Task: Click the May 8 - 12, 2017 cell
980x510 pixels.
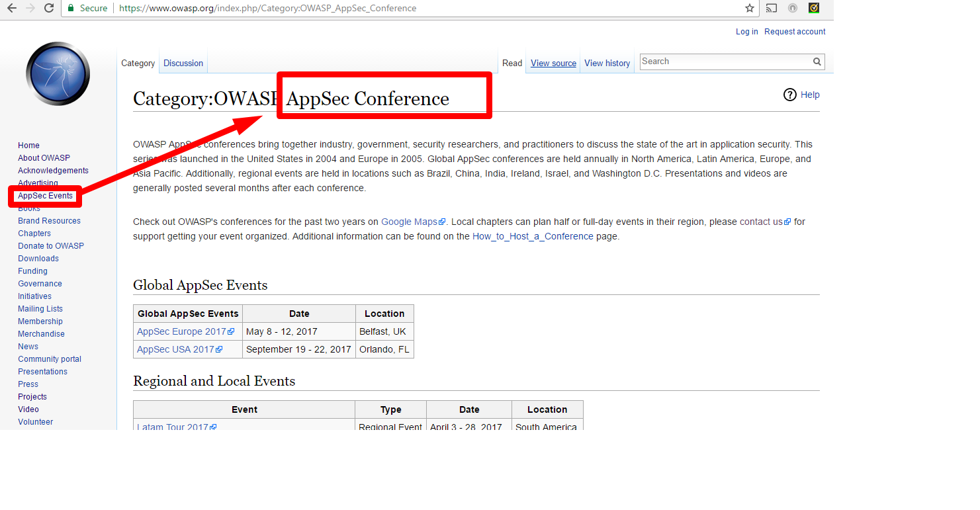Action: (299, 331)
